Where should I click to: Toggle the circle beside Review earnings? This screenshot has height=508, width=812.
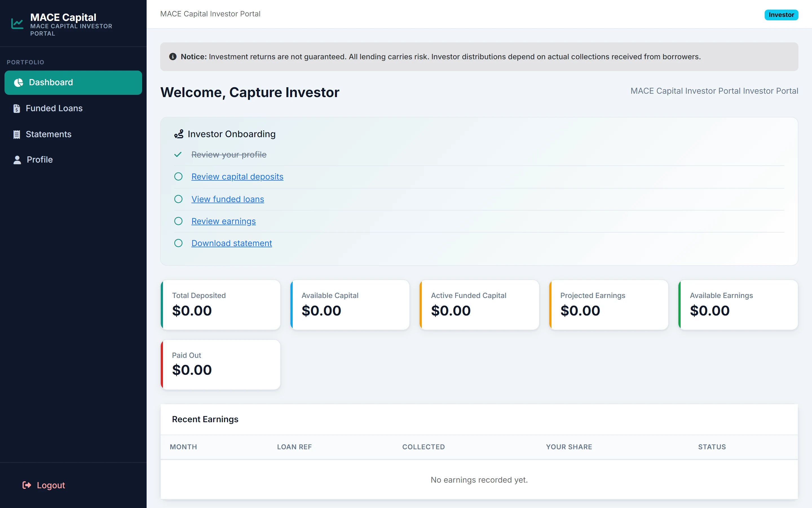(x=178, y=221)
